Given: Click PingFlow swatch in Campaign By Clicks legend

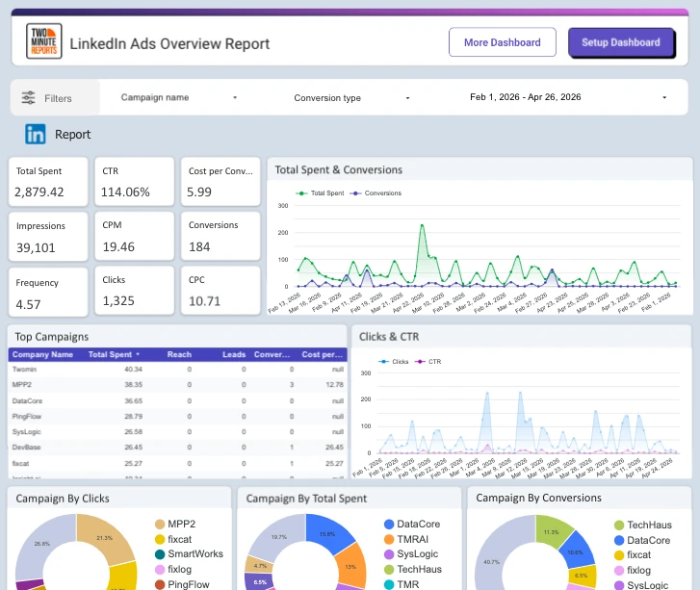Looking at the screenshot, I should tap(160, 584).
